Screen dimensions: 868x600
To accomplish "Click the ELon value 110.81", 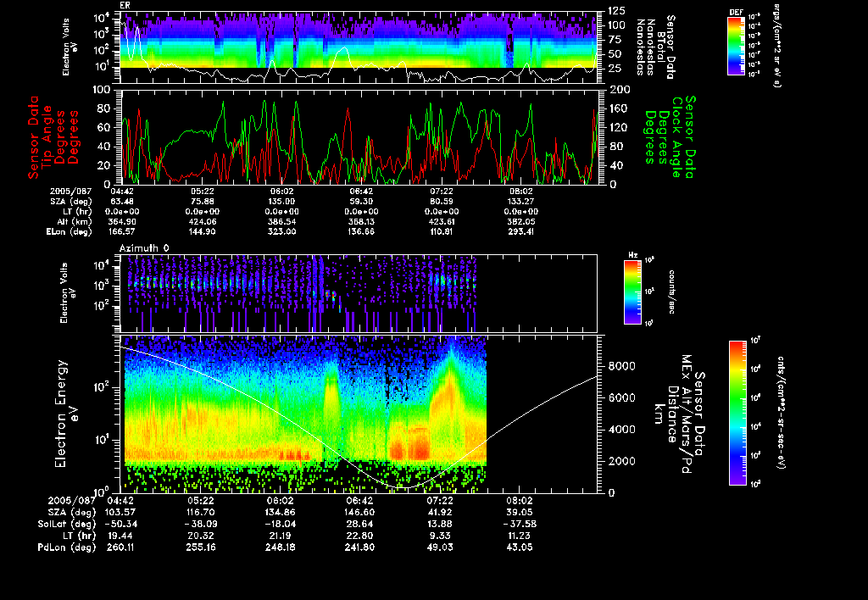I will pos(441,232).
